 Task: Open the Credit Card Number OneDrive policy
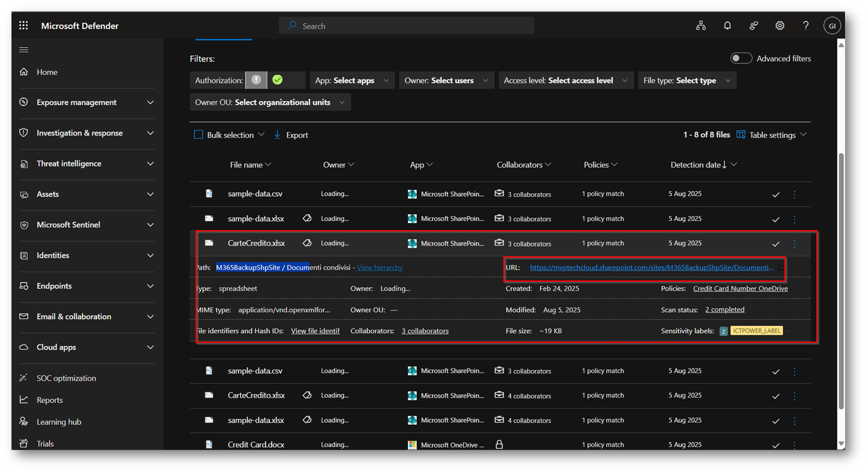pos(740,288)
